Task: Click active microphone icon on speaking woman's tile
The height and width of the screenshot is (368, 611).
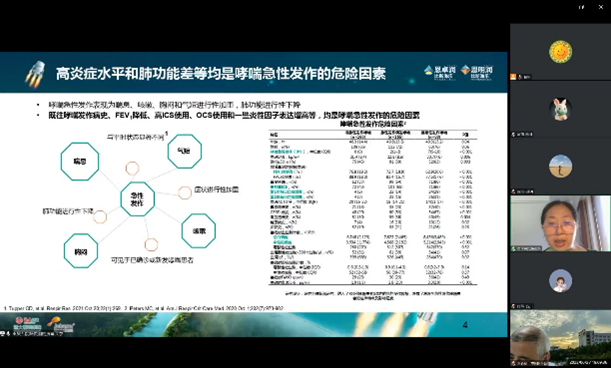Action: pyautogui.click(x=514, y=249)
